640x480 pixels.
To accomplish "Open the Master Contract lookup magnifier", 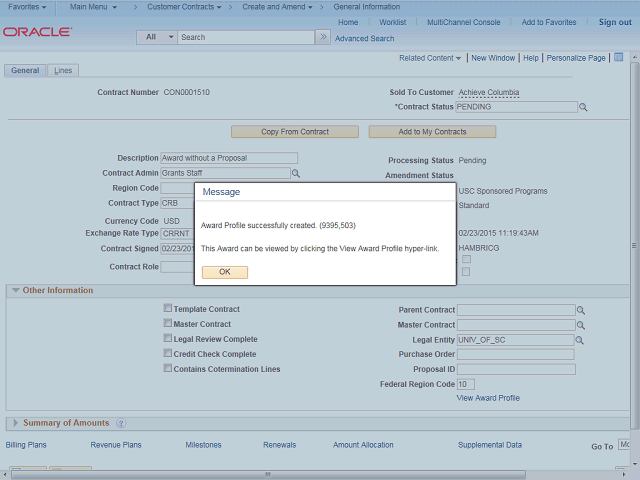I will pos(581,325).
